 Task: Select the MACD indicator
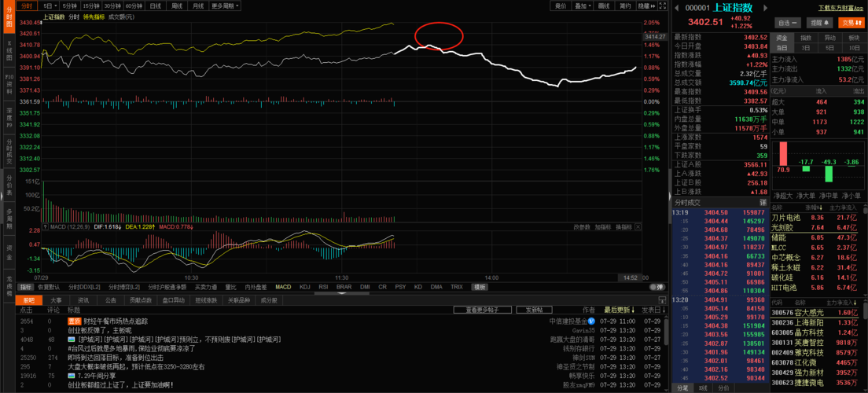click(x=283, y=287)
